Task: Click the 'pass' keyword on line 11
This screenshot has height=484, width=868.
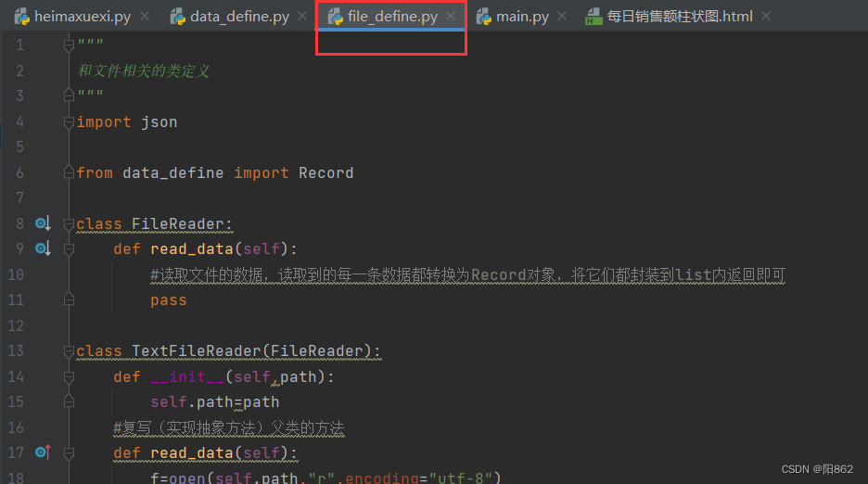Action: pyautogui.click(x=169, y=300)
